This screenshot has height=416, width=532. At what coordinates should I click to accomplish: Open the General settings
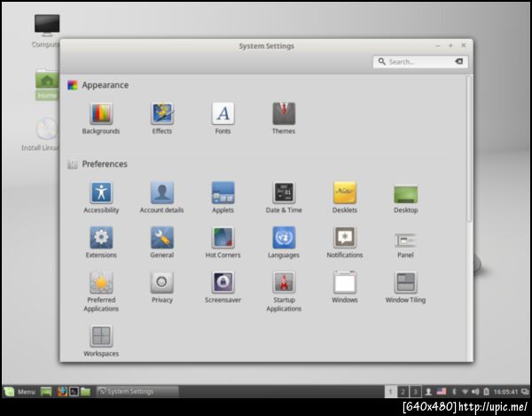click(162, 242)
